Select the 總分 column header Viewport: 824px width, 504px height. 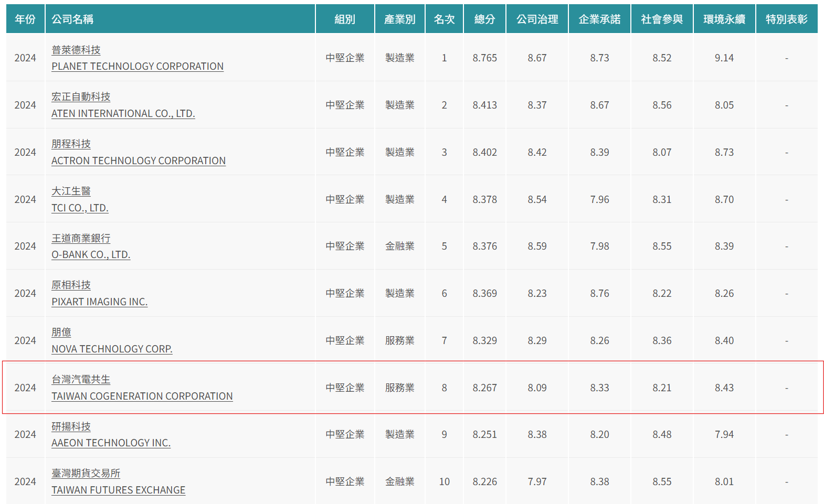coord(484,19)
